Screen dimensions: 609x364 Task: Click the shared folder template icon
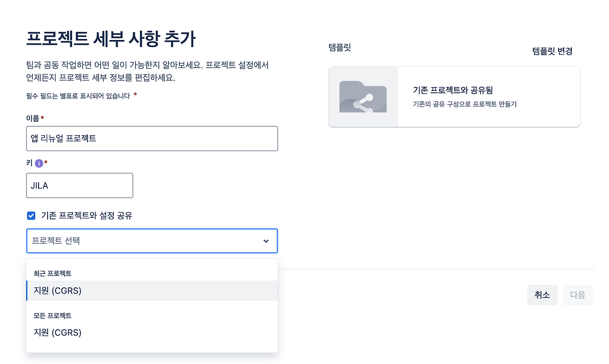pyautogui.click(x=363, y=97)
